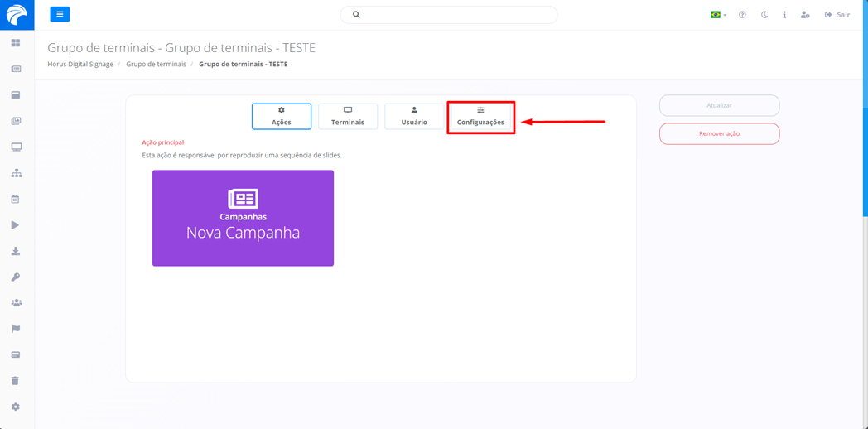Image resolution: width=868 pixels, height=429 pixels.
Task: Click the help question mark icon
Action: [x=742, y=15]
